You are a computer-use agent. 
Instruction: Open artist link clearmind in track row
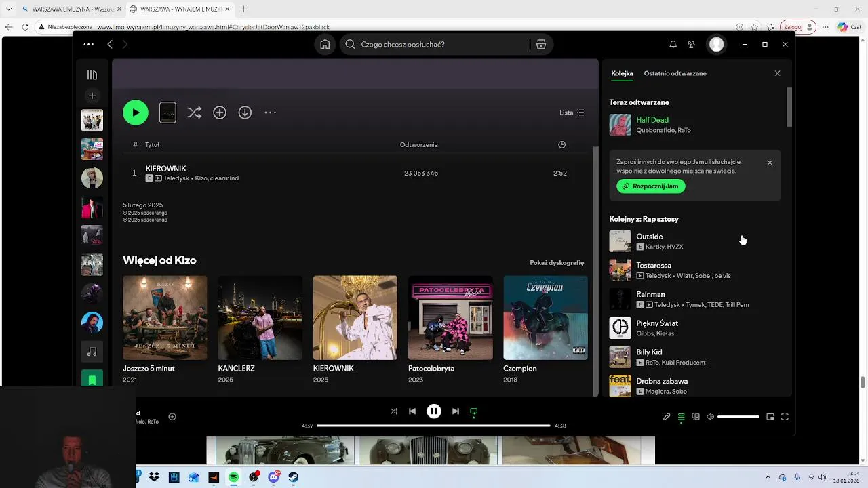(224, 178)
